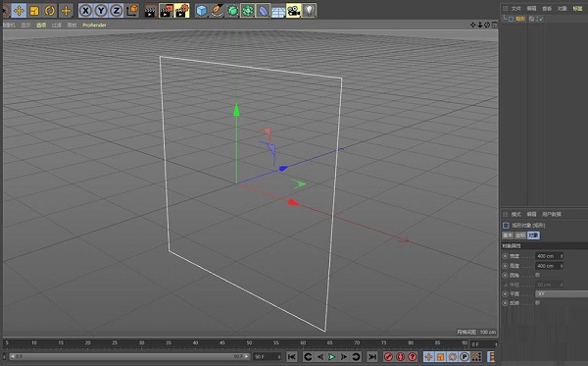Toggle Y axis lock
588x366 pixels.
pyautogui.click(x=101, y=11)
